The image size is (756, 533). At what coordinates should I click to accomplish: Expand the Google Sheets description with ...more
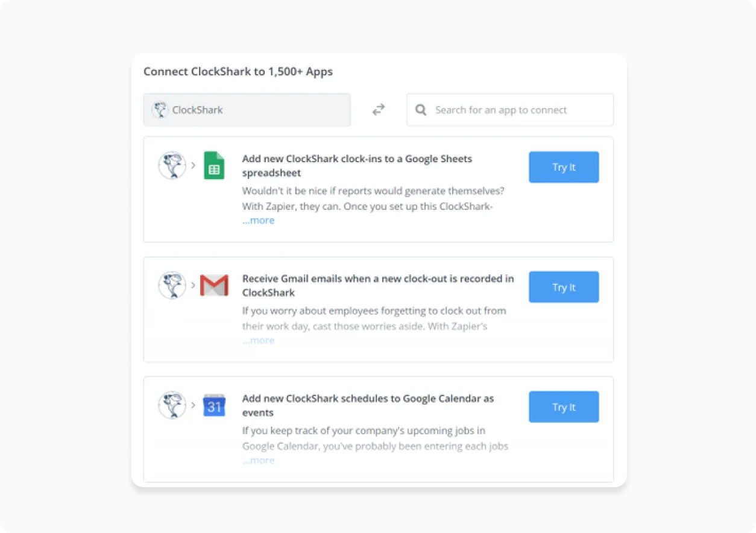pyautogui.click(x=258, y=221)
